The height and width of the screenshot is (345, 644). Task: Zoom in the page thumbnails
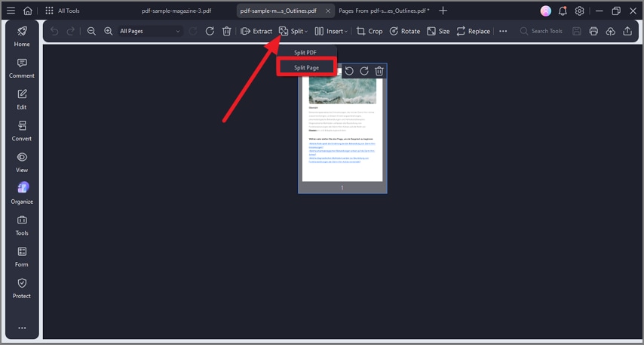108,31
